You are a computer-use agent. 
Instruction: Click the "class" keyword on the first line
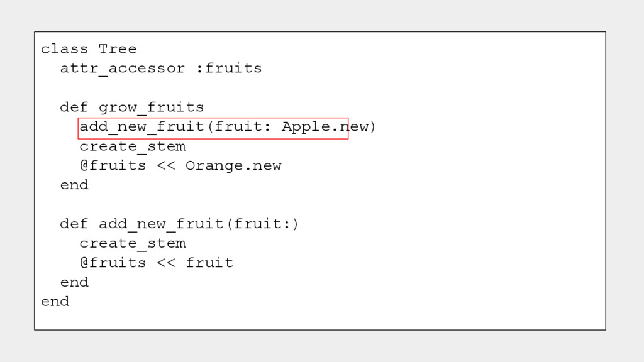64,49
